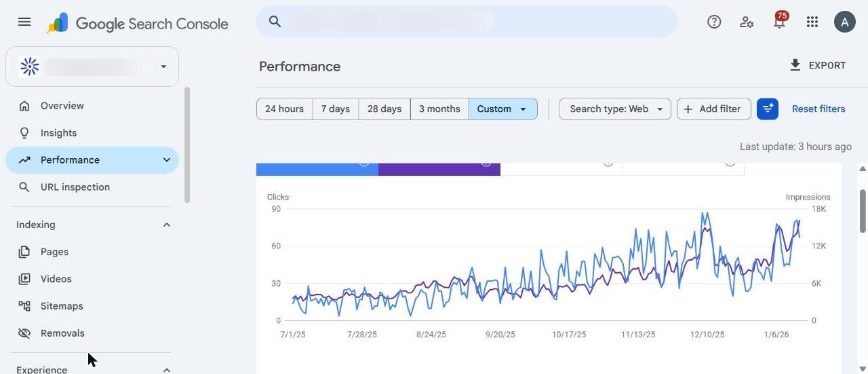Click the Pages documents icon
The image size is (868, 374).
click(24, 252)
